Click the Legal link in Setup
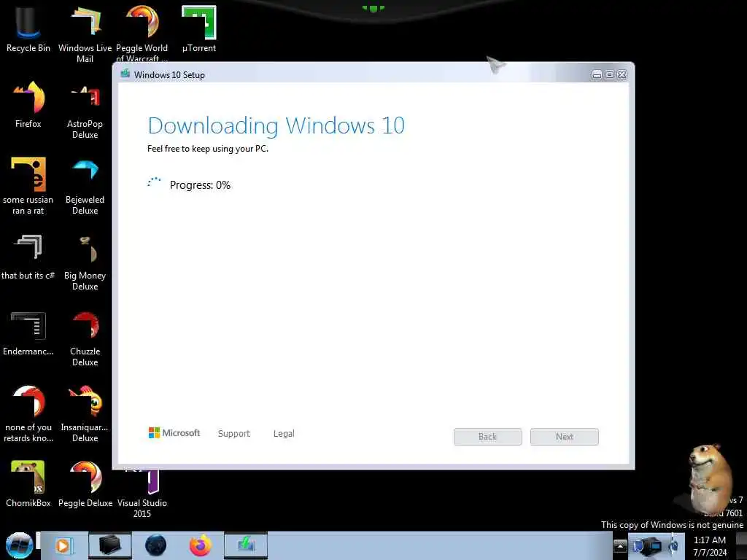 pyautogui.click(x=284, y=434)
